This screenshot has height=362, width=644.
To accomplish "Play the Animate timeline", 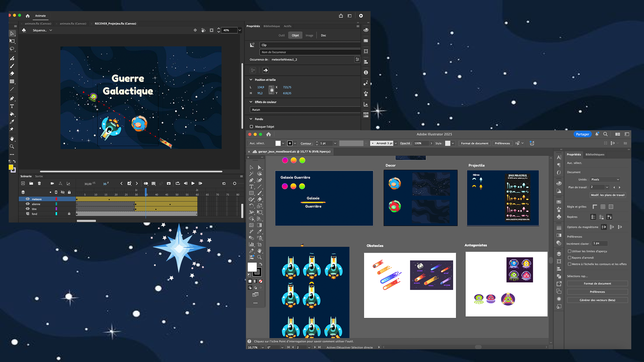I will [193, 184].
